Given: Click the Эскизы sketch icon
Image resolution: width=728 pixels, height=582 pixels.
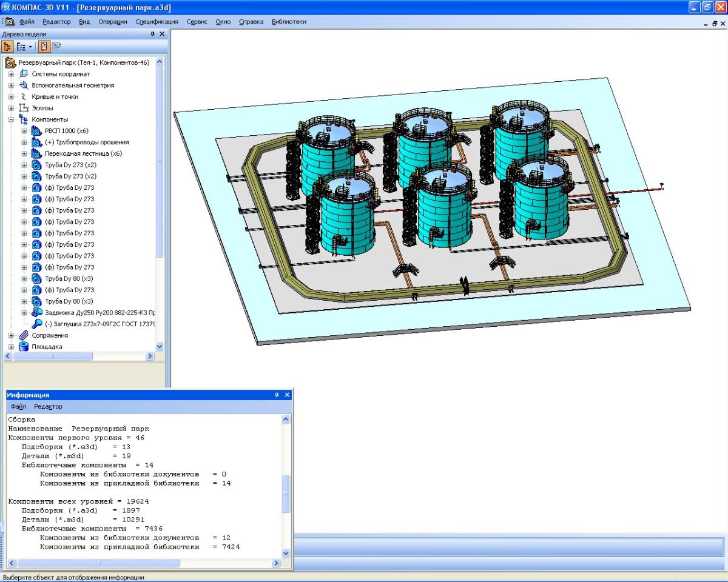Looking at the screenshot, I should point(24,108).
